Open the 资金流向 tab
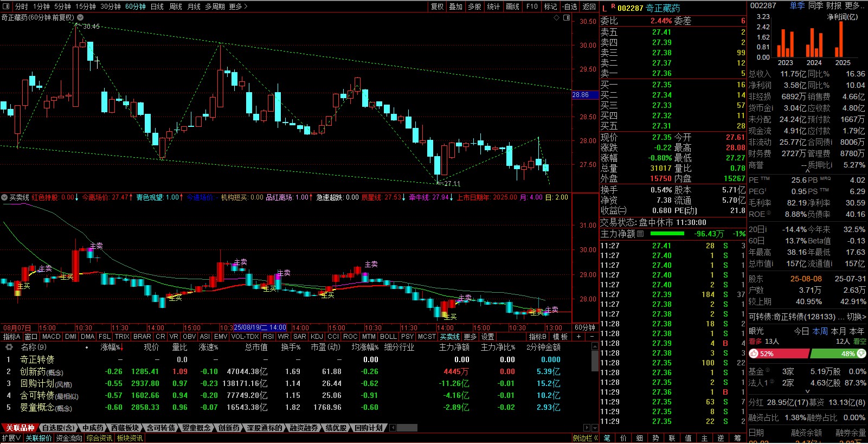The width and height of the screenshot is (868, 444). point(69,438)
